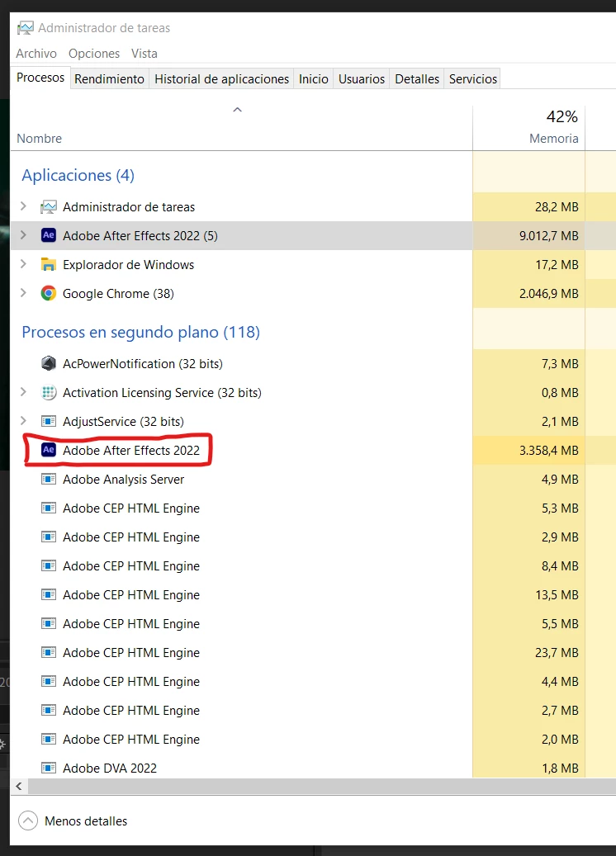Image resolution: width=616 pixels, height=856 pixels.
Task: Click the 28,2 MB memory value
Action: pyautogui.click(x=557, y=207)
